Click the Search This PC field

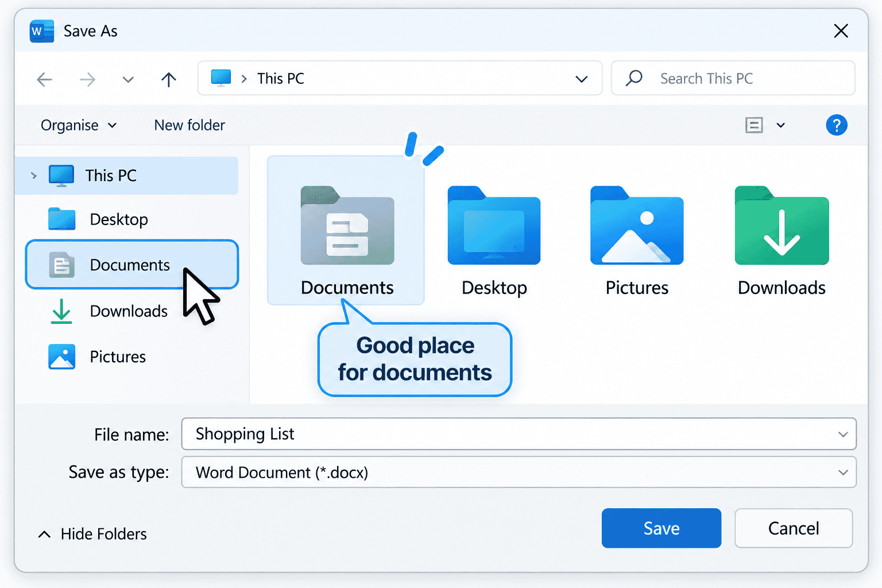point(733,78)
